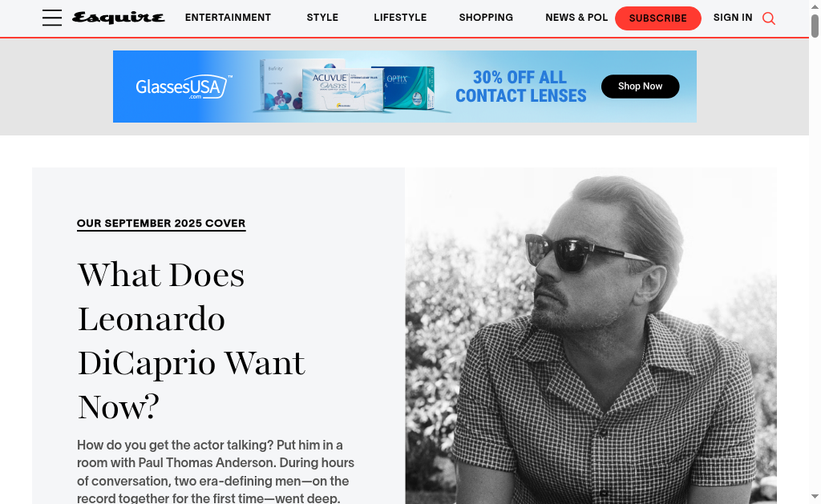The width and height of the screenshot is (821, 504).
Task: Click Shop Now in the ad
Action: 640,87
